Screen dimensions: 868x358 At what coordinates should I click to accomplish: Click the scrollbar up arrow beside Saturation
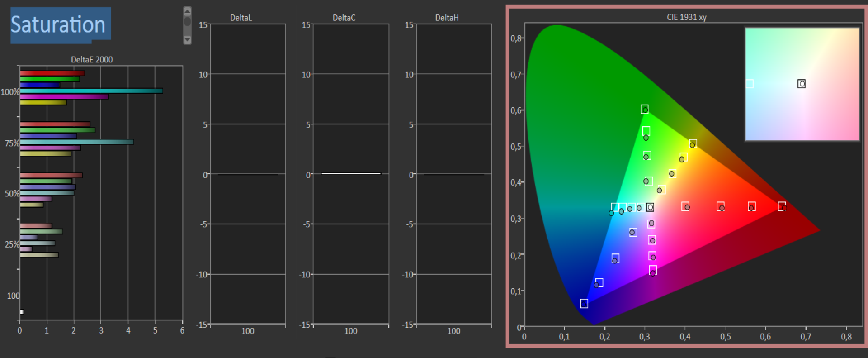(x=187, y=11)
